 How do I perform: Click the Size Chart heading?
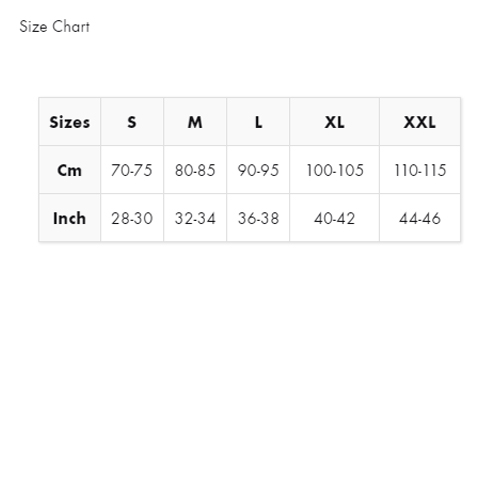pos(54,27)
